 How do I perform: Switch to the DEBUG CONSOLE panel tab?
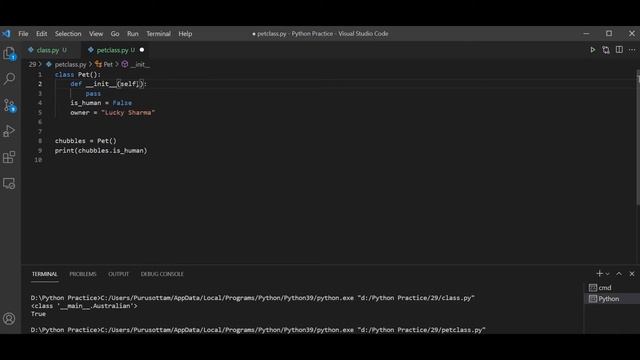(162, 274)
